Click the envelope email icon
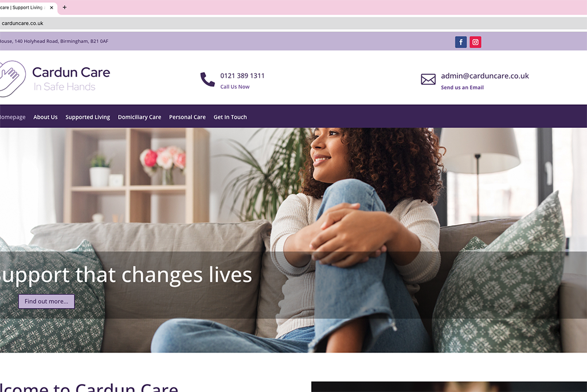The height and width of the screenshot is (392, 587). [428, 79]
